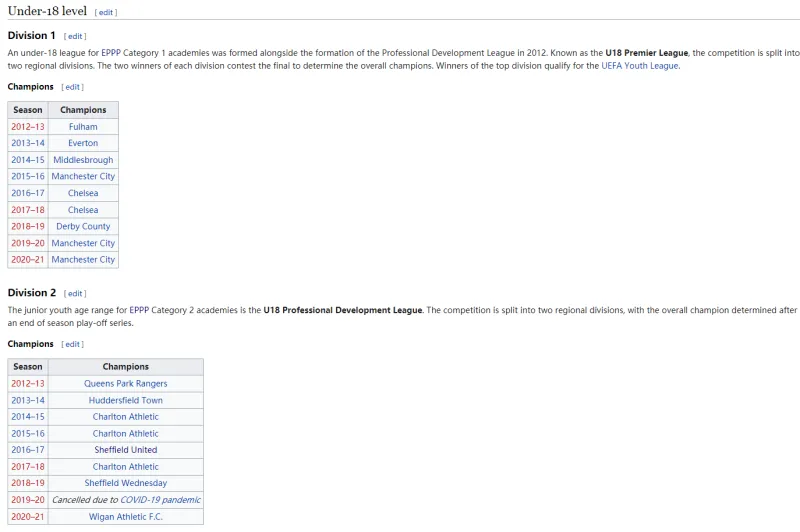Open Division 1 2012–13 season link

[x=28, y=126]
